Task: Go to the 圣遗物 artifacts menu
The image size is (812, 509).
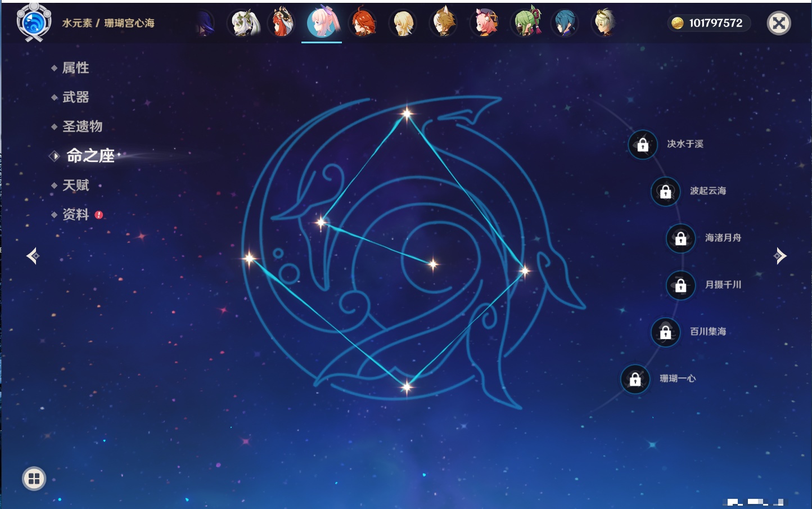Action: [82, 127]
